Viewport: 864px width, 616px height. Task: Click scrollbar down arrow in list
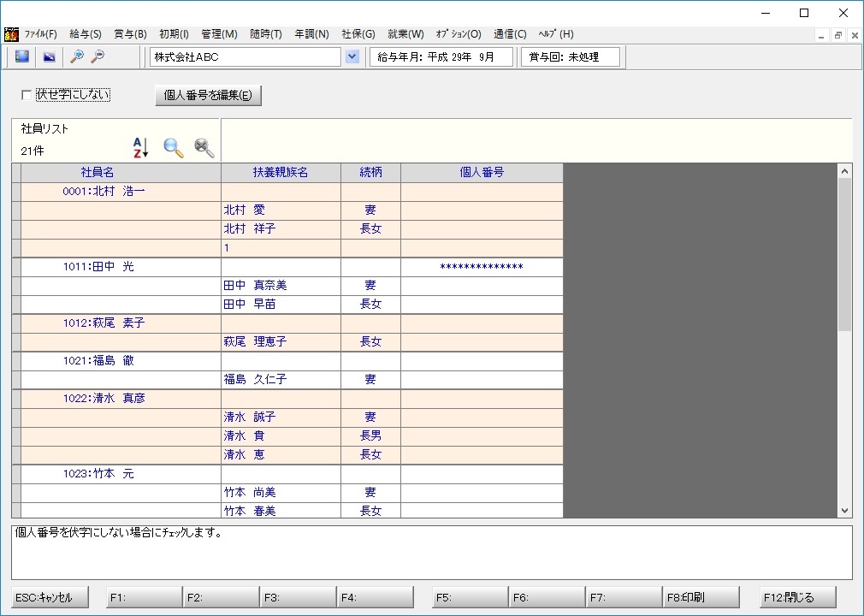coord(844,511)
